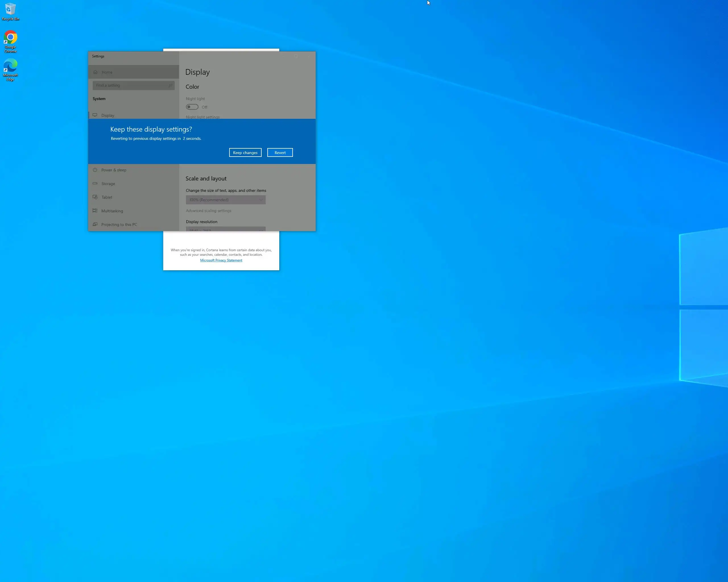The image size is (728, 582).
Task: Click the Projecting to this PC icon
Action: click(x=95, y=225)
